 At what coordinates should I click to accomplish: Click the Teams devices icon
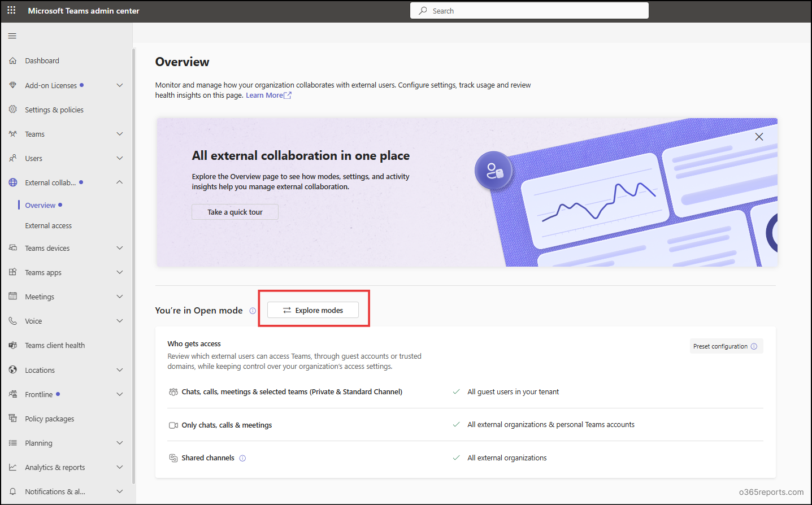[x=13, y=248]
